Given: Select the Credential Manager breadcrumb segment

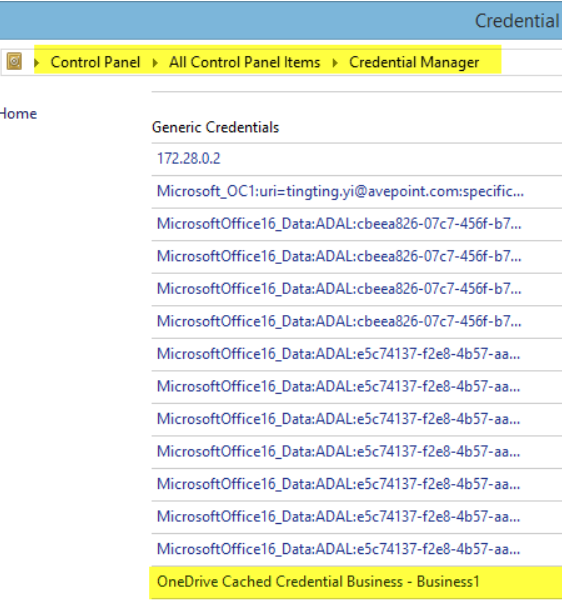Looking at the screenshot, I should point(414,62).
